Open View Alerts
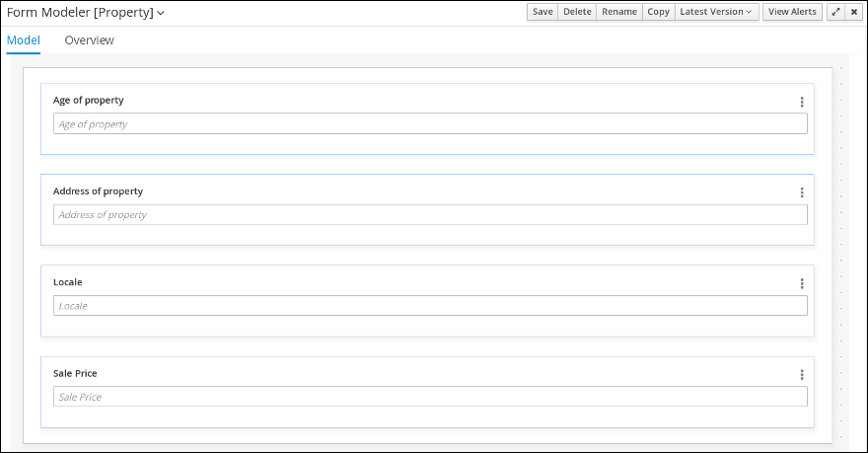The image size is (868, 453). (x=792, y=12)
